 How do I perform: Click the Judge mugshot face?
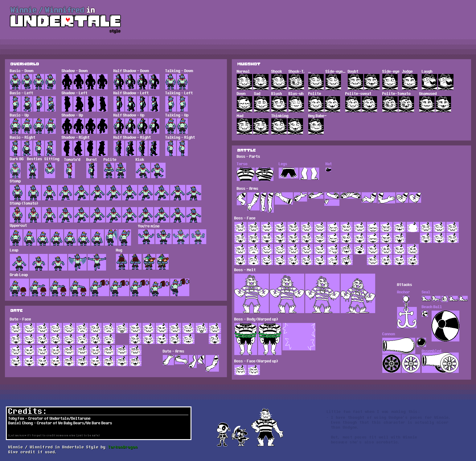pos(410,82)
